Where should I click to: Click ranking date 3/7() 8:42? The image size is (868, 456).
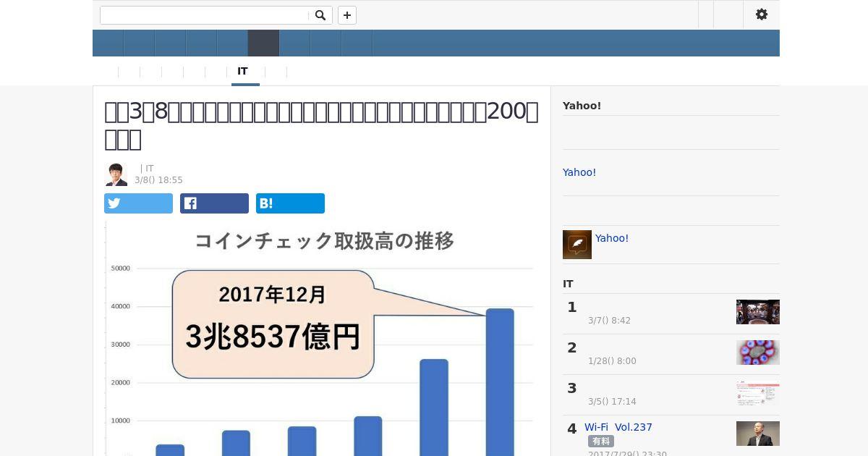pyautogui.click(x=609, y=321)
